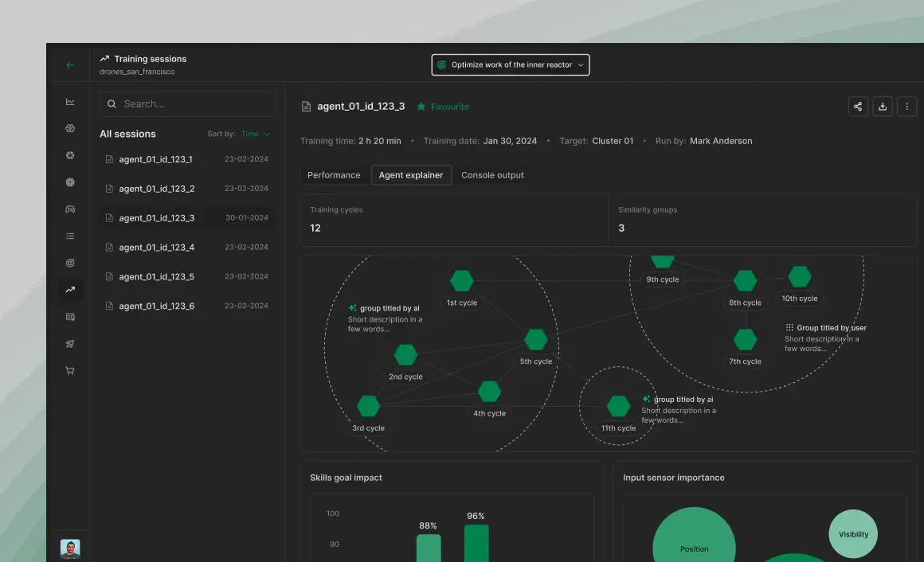Click the Visibility bubble in sensor chart
924x562 pixels.
click(853, 534)
